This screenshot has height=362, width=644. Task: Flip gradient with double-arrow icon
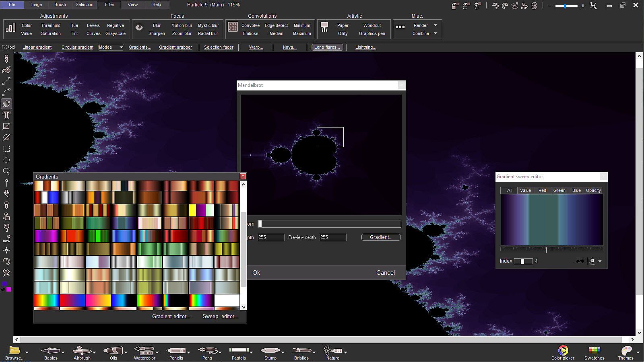(x=580, y=261)
